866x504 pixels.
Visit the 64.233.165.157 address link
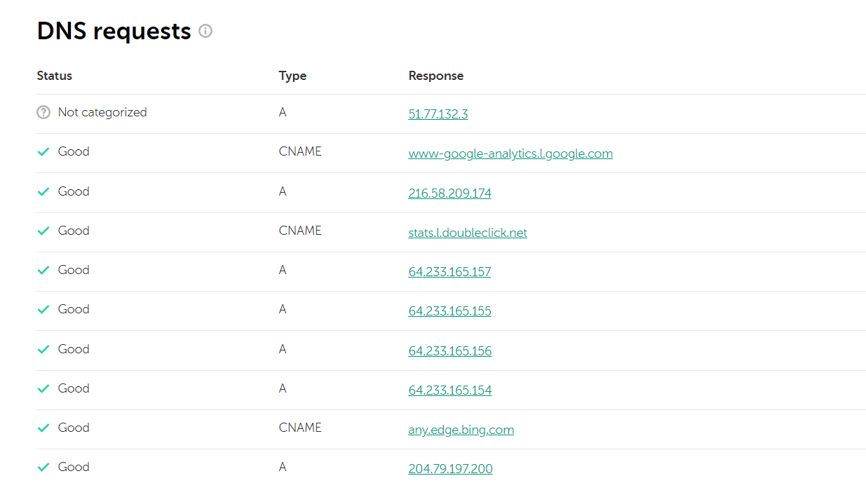click(449, 272)
